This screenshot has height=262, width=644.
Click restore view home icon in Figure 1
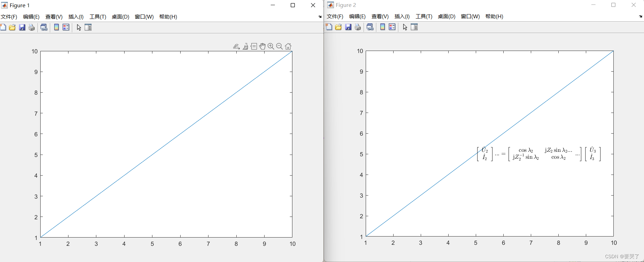click(288, 46)
